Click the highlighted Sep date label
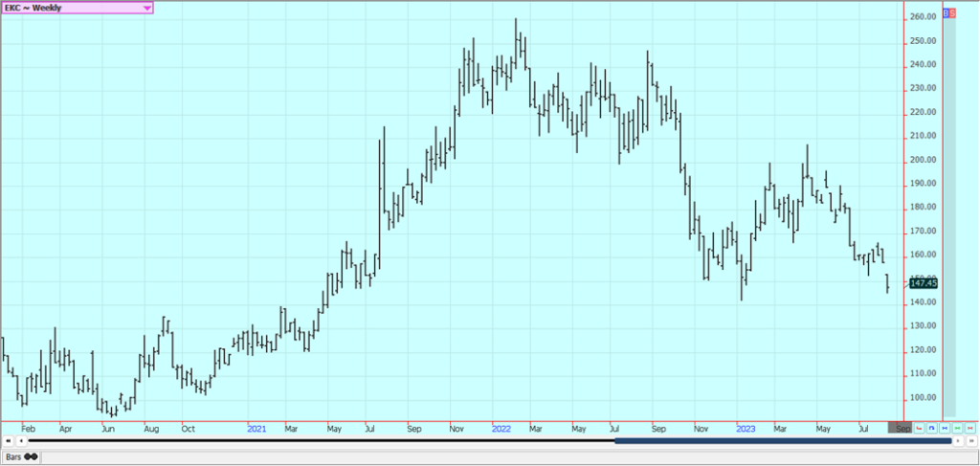The height and width of the screenshot is (466, 980). point(900,429)
